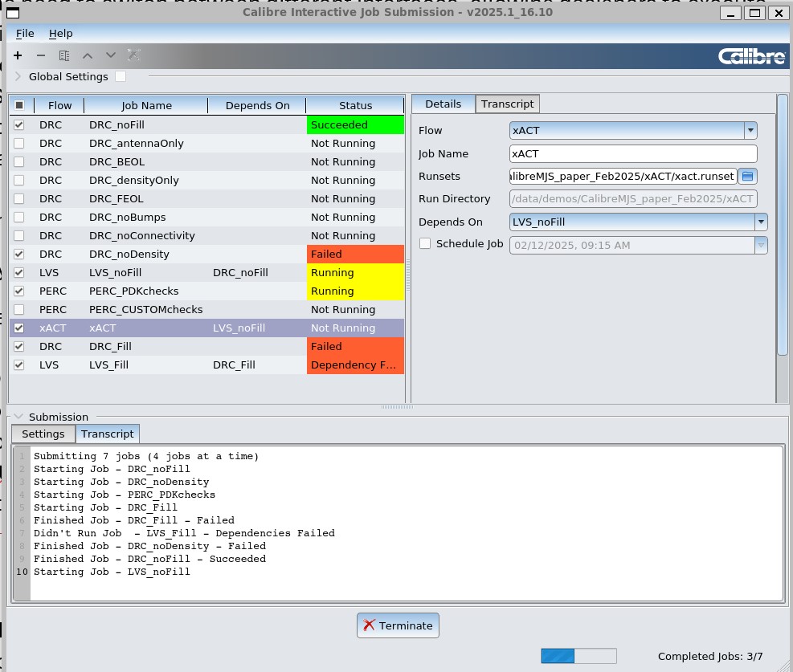This screenshot has width=793, height=672.
Task: Enable the Schedule Job checkbox
Action: tap(425, 243)
